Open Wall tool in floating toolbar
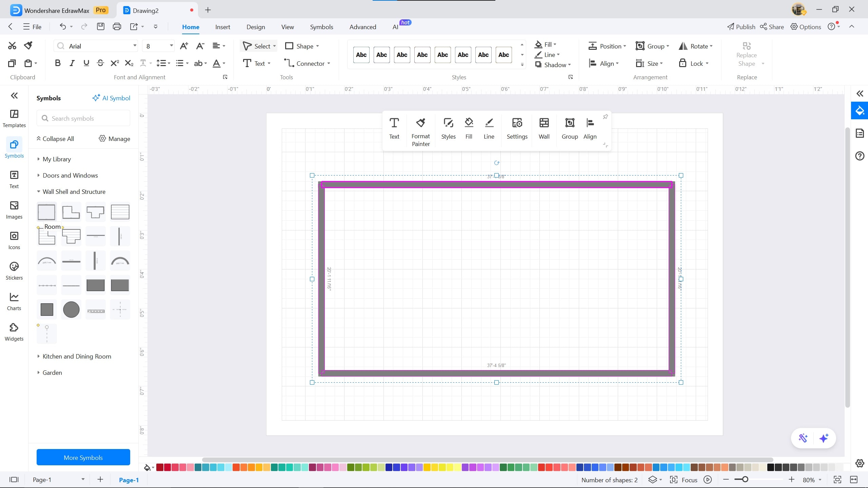The image size is (868, 488). [x=544, y=128]
